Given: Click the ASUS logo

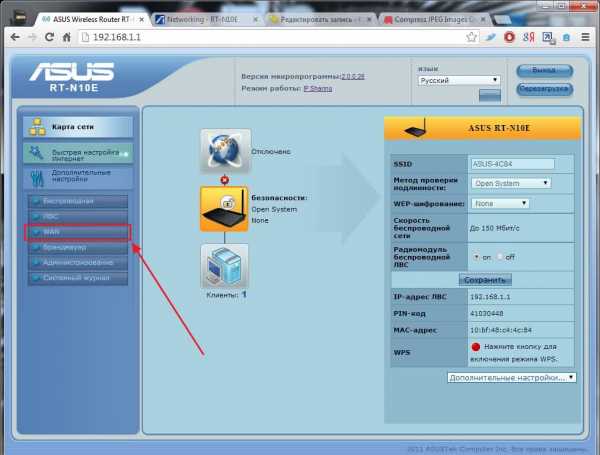Looking at the screenshot, I should [x=72, y=72].
